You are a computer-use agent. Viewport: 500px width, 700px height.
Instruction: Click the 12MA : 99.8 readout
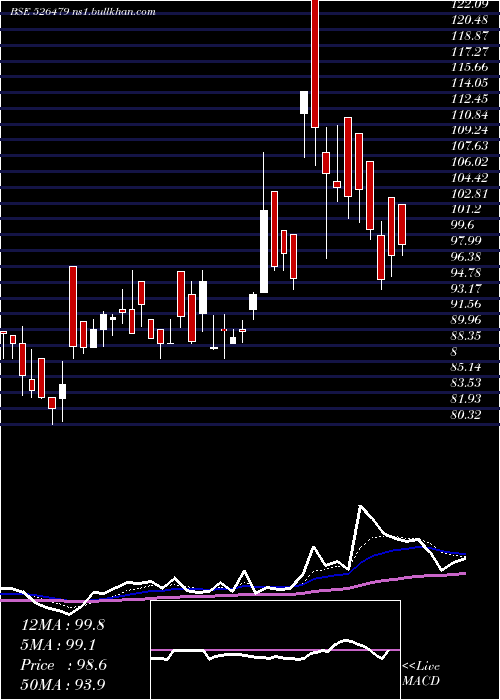click(62, 625)
